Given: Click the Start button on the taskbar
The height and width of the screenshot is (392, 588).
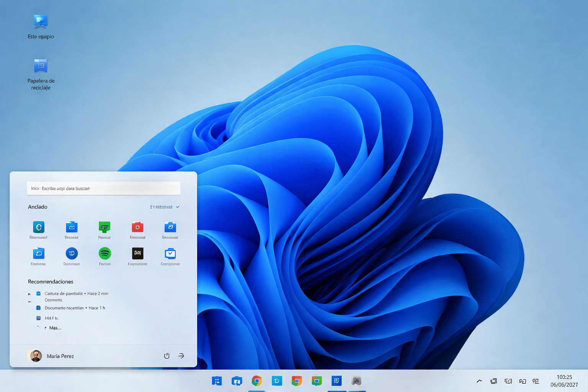Looking at the screenshot, I should pyautogui.click(x=217, y=381).
